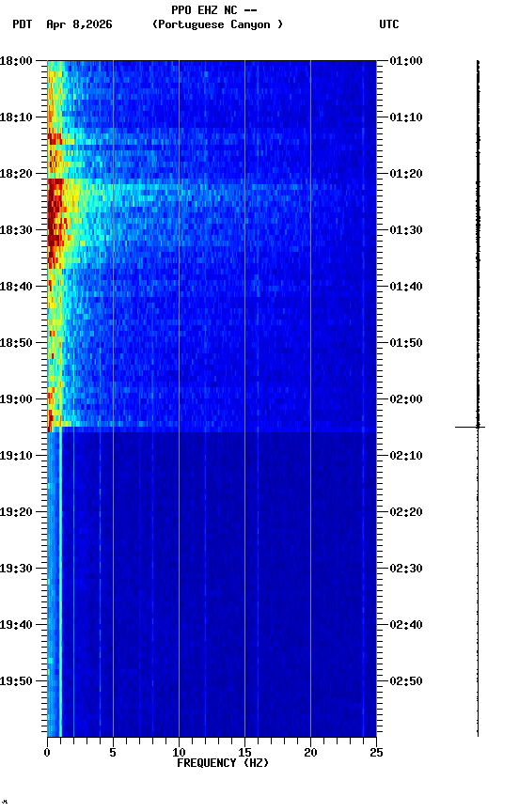Click the 02:00 UTC time label
This screenshot has height=812, width=519.
click(406, 399)
